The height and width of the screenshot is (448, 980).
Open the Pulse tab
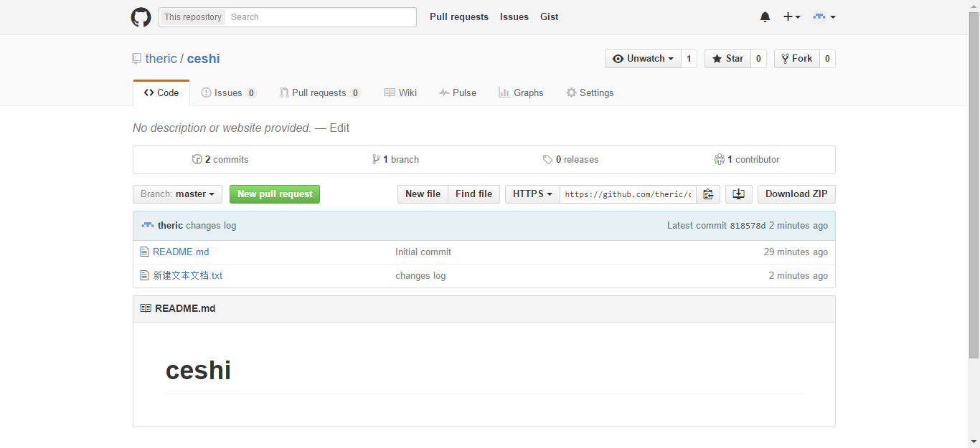click(458, 92)
